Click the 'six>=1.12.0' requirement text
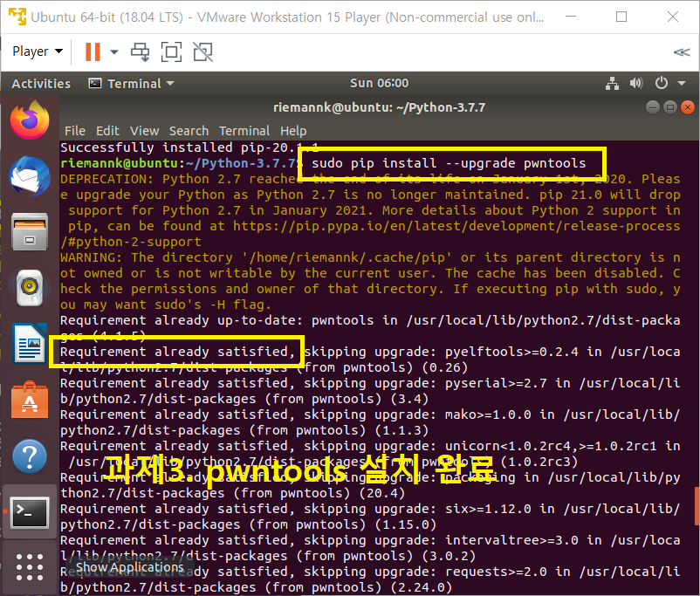The height and width of the screenshot is (596, 700). point(488,509)
